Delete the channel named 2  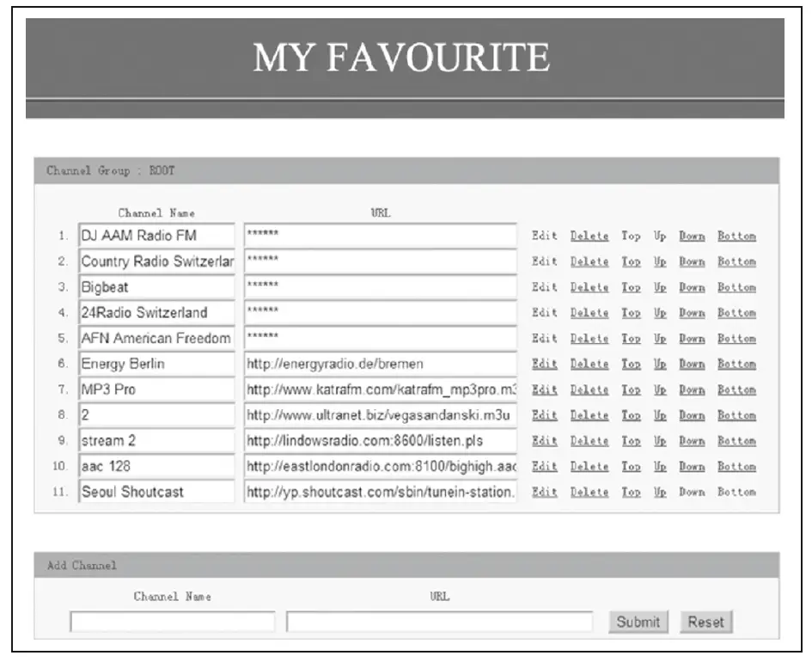pos(589,415)
